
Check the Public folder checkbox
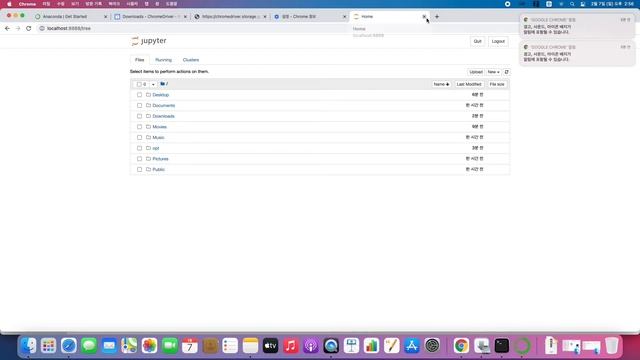(x=140, y=169)
